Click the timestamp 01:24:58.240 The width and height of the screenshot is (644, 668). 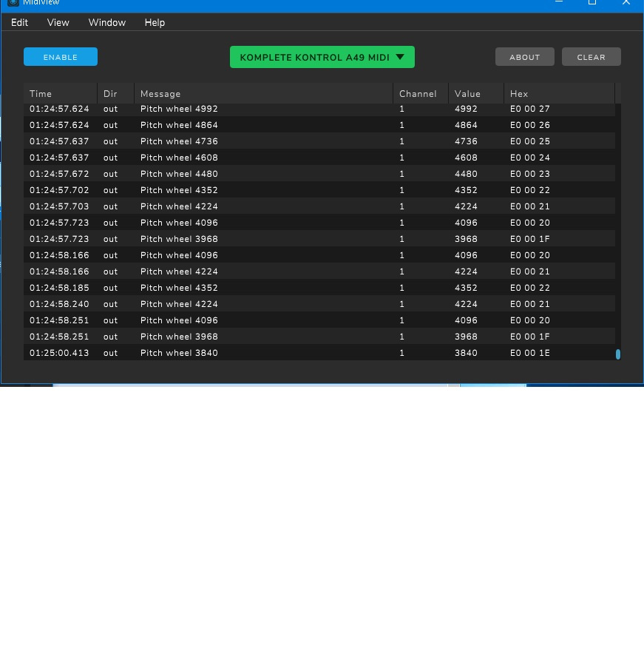click(x=59, y=304)
